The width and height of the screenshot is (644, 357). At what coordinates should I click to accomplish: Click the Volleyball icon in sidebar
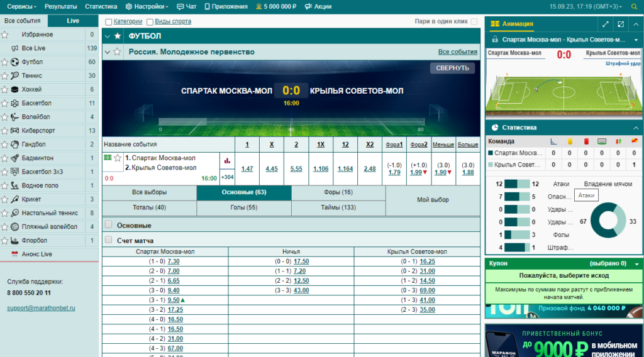pos(15,117)
